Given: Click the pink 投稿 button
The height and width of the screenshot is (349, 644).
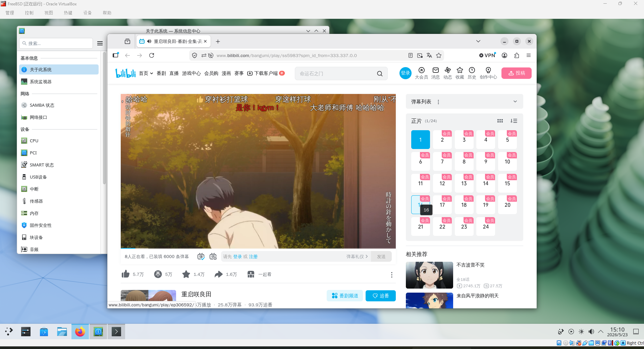Looking at the screenshot, I should 517,73.
